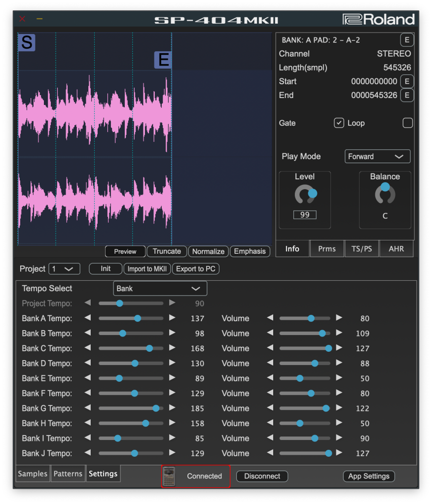Click the E edit icon beside Start value
This screenshot has height=504, width=432.
[x=406, y=81]
